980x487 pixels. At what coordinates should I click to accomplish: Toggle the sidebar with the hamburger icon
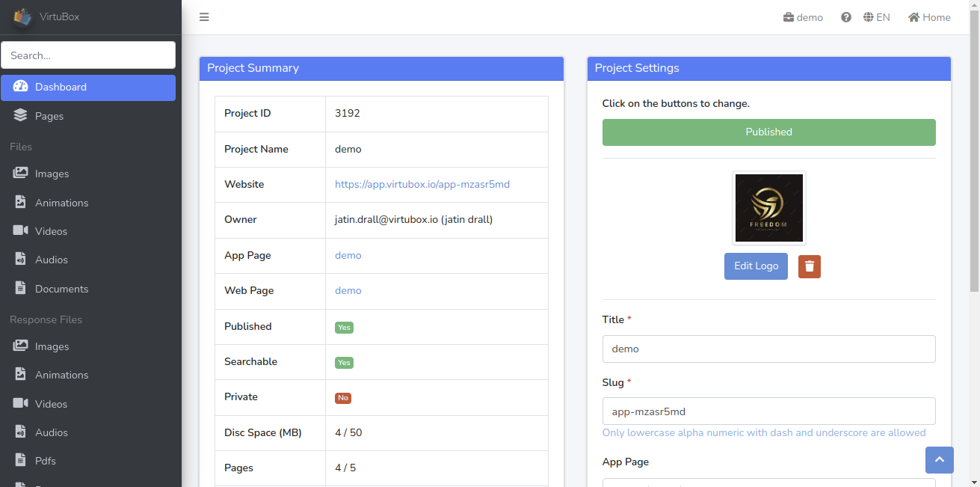pos(203,16)
